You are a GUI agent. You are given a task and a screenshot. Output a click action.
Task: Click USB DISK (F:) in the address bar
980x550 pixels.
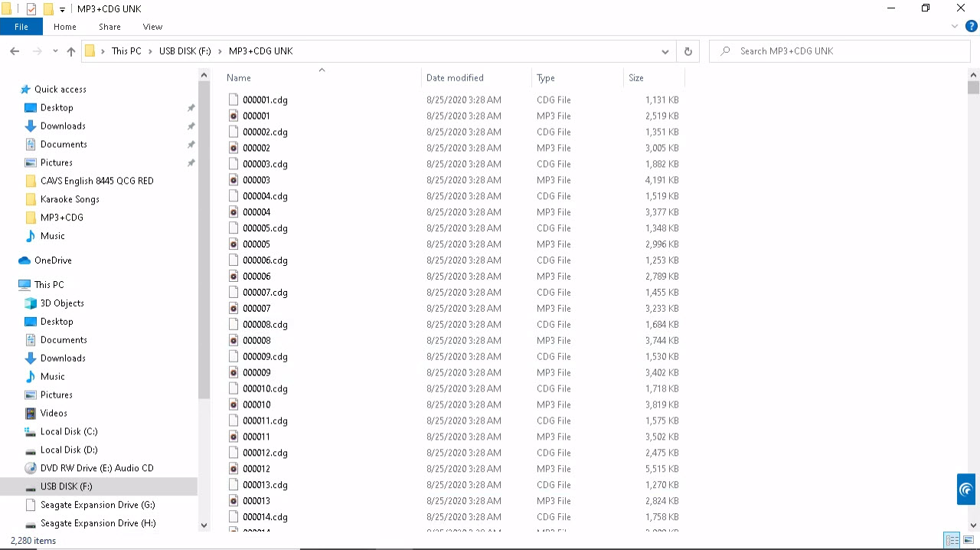click(x=185, y=51)
